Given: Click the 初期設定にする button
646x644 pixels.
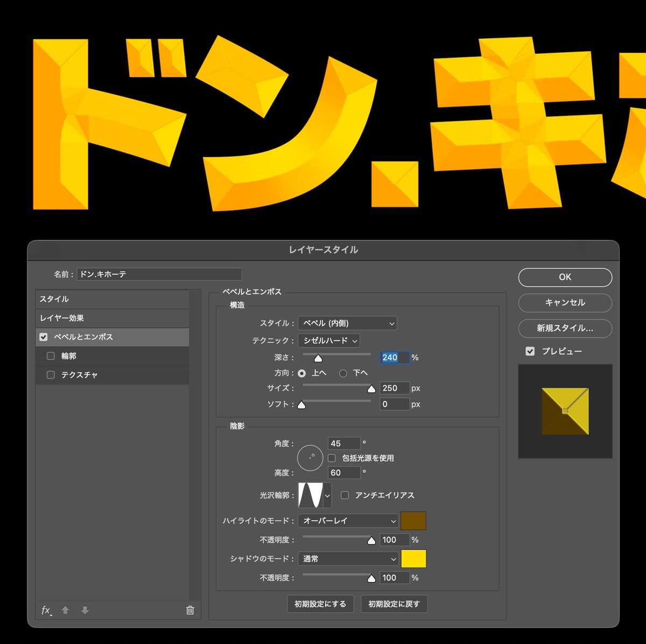Looking at the screenshot, I should 320,604.
